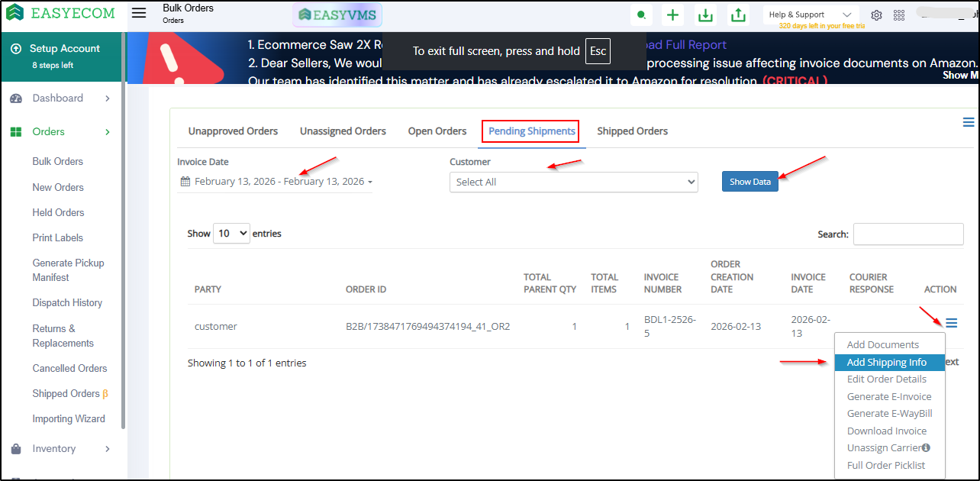
Task: Switch to the Shipped Orders tab
Action: point(632,131)
